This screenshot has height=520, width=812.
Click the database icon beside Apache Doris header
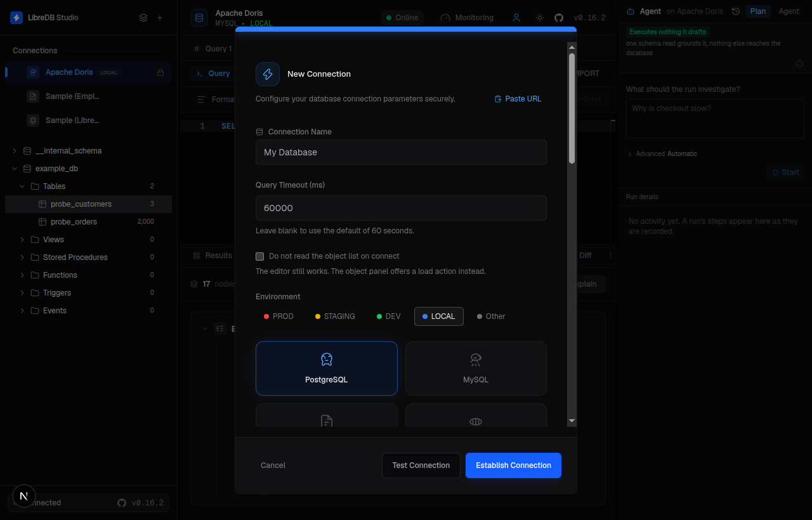(x=199, y=18)
